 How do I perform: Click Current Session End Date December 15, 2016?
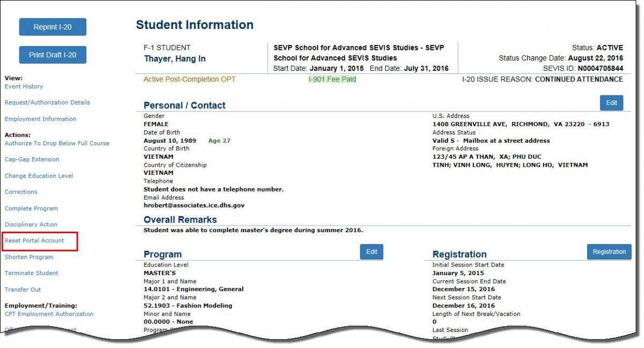[x=464, y=290]
